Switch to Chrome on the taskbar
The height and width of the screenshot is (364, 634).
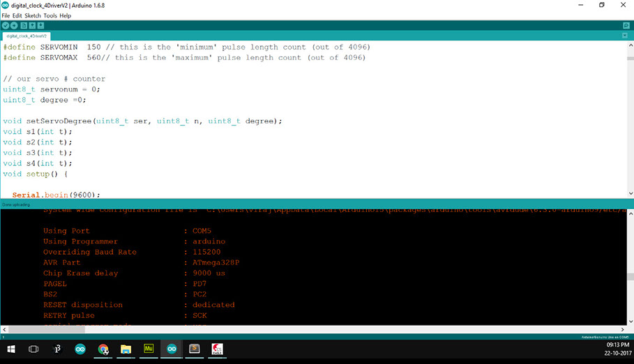pyautogui.click(x=103, y=349)
